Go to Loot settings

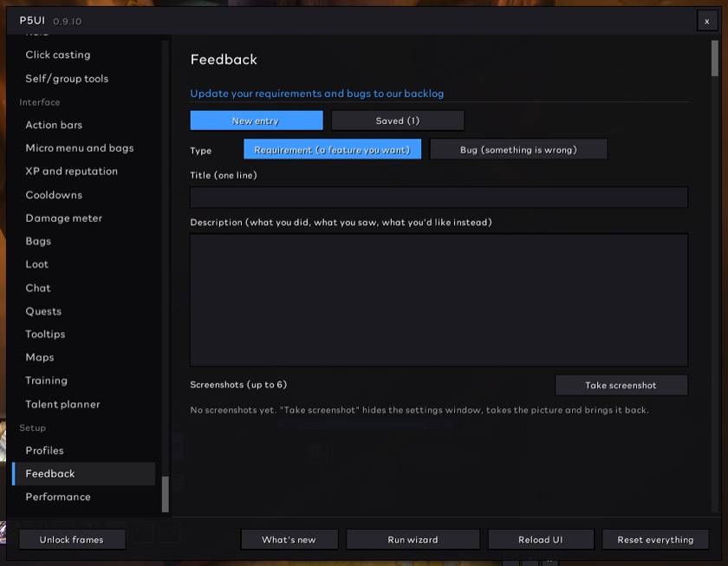point(36,264)
